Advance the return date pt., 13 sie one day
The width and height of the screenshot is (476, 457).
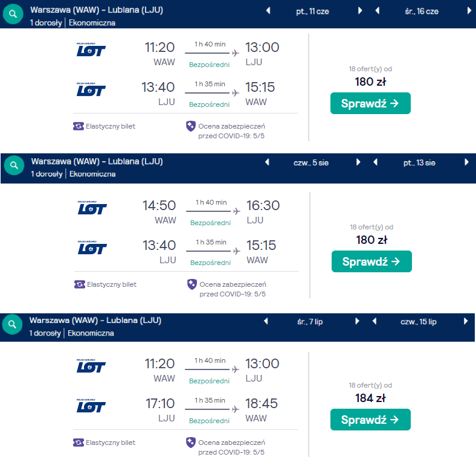click(466, 162)
